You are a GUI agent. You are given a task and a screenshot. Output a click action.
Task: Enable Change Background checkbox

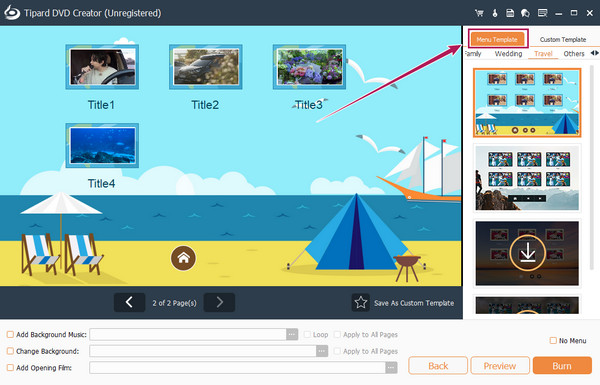point(10,351)
